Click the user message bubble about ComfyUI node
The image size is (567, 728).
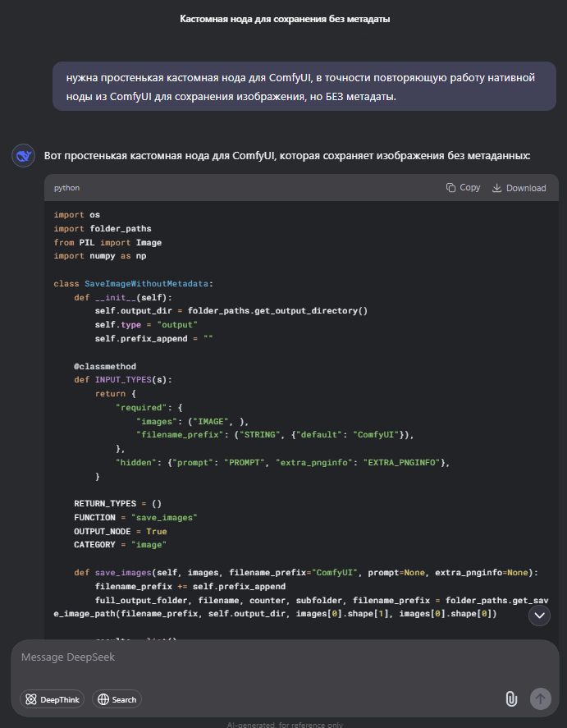(x=304, y=86)
